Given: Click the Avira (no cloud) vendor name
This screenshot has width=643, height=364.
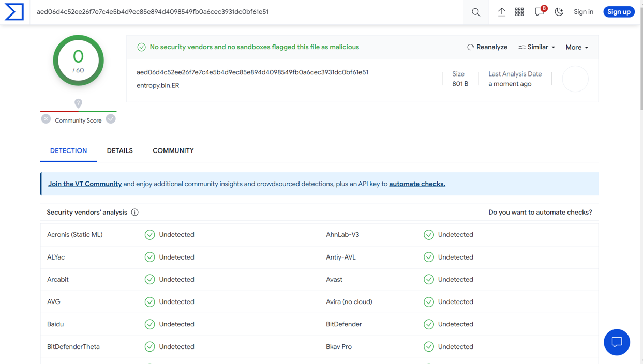Looking at the screenshot, I should (349, 301).
